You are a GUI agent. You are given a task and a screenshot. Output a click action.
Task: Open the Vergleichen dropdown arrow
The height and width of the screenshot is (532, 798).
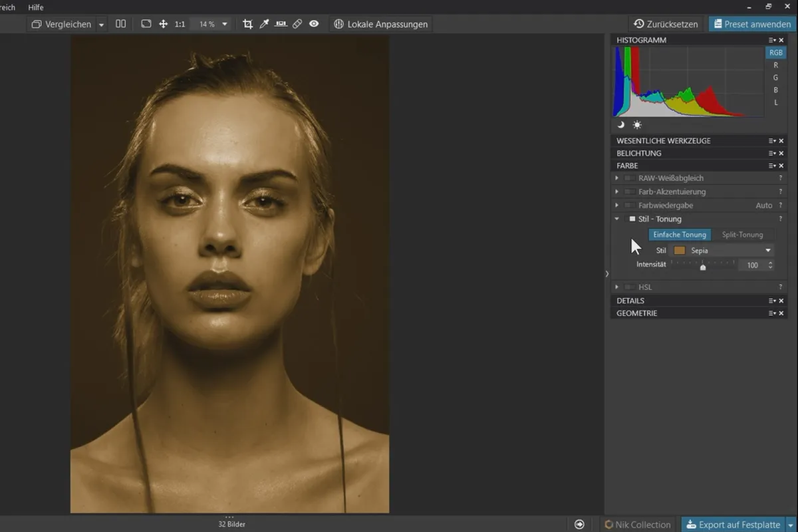tap(102, 25)
